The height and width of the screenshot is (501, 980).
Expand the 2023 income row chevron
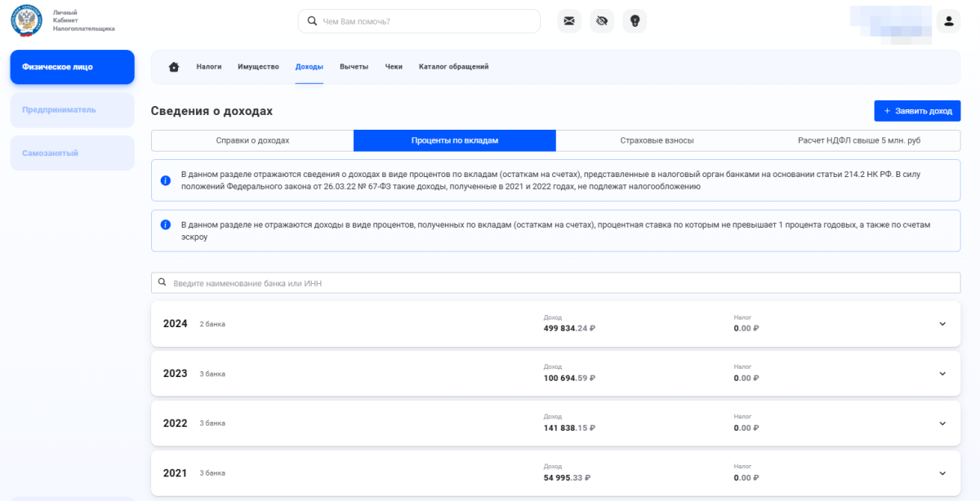[942, 374]
